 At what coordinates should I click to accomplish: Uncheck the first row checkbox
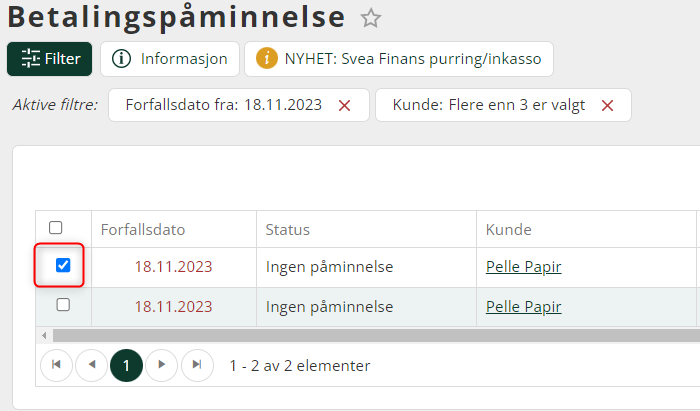[x=63, y=266]
